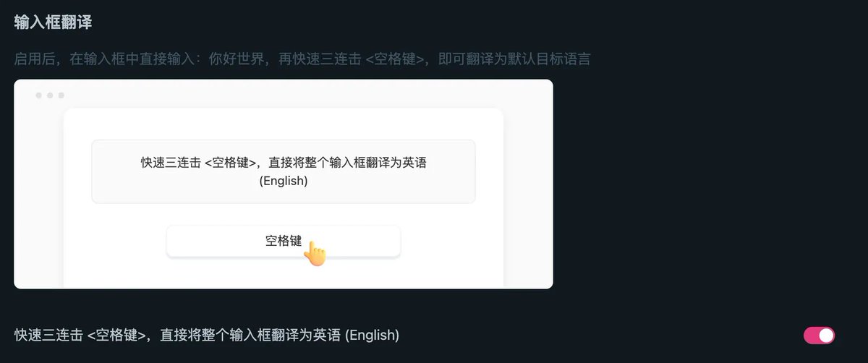Click the white inner card of the demo
The width and height of the screenshot is (868, 363).
[283, 198]
